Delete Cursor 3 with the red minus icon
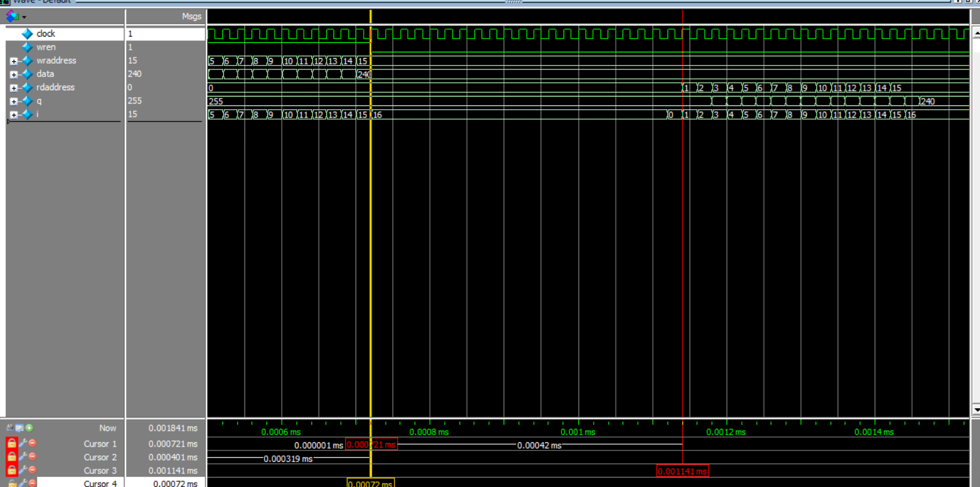Screen dimensions: 980x487 [x=32, y=470]
